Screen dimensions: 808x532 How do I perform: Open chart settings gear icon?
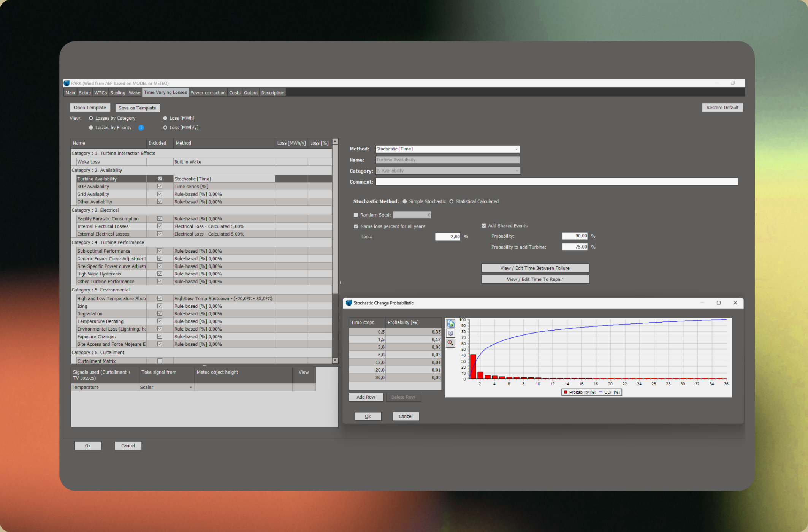pos(450,333)
